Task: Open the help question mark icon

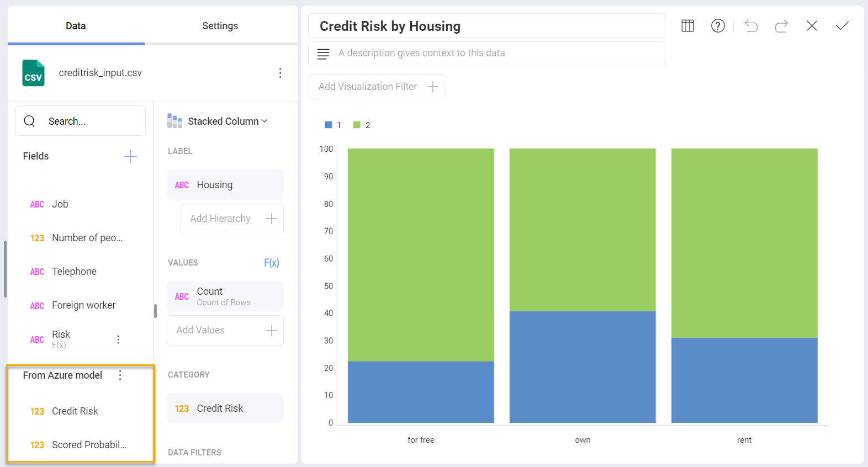Action: (718, 26)
